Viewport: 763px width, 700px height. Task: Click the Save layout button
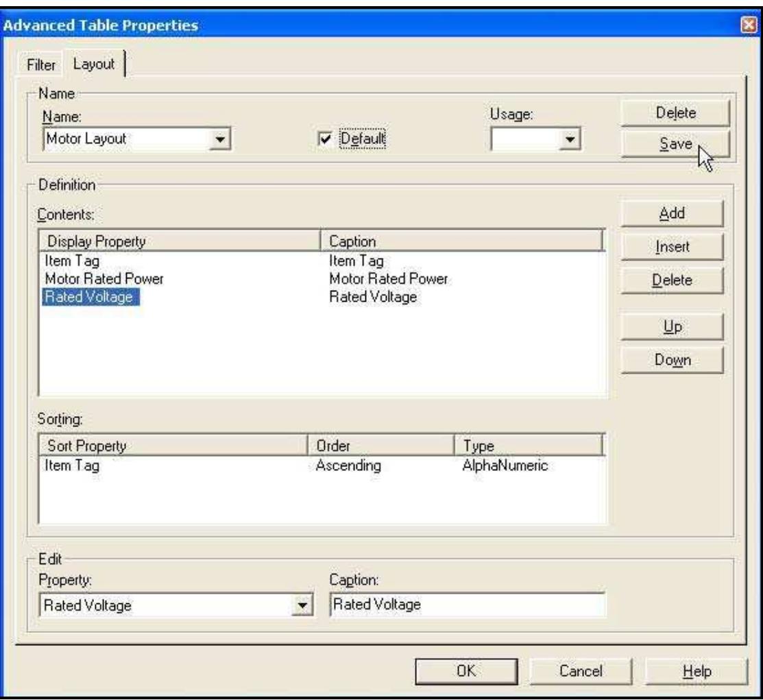tap(675, 143)
